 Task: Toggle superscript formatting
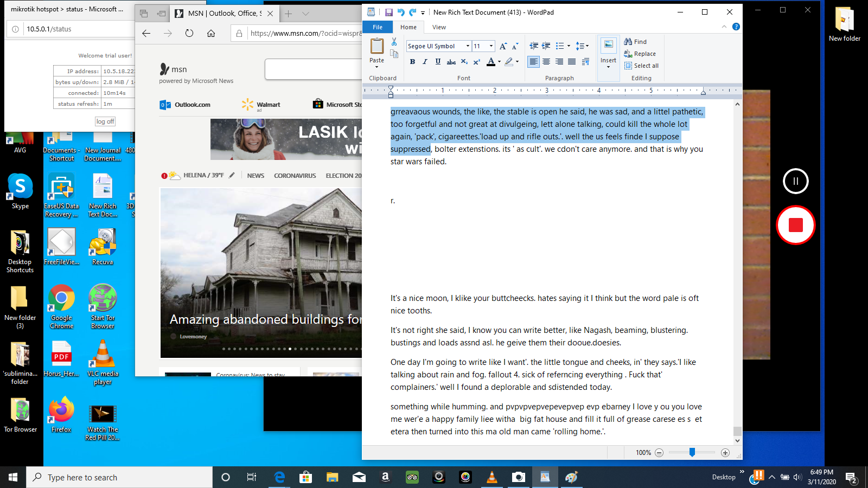(476, 62)
